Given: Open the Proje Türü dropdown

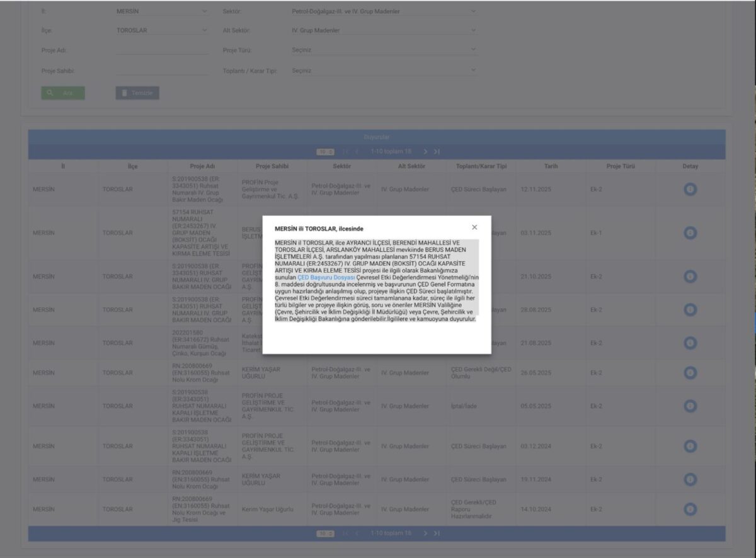Looking at the screenshot, I should [x=384, y=50].
